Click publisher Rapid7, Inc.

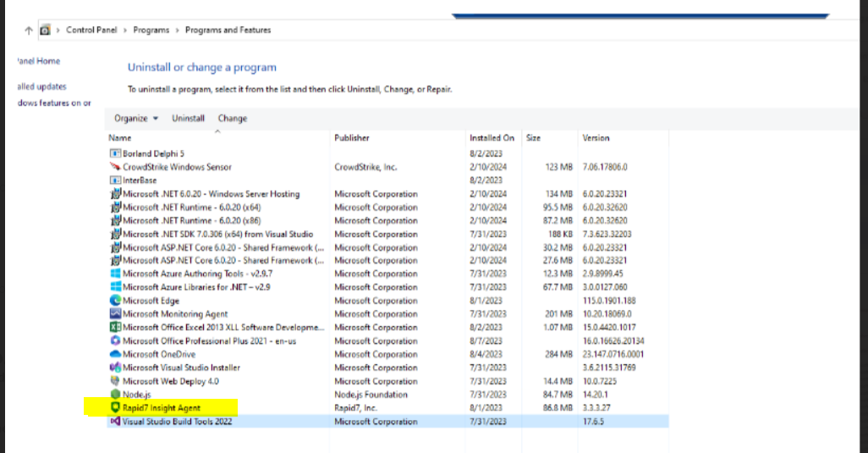[355, 407]
